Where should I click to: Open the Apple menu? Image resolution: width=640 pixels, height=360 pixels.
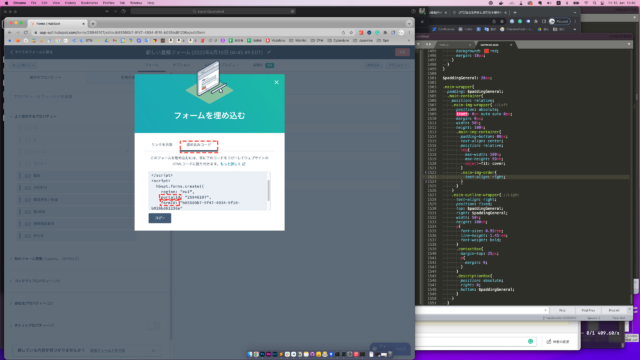tap(6, 3)
